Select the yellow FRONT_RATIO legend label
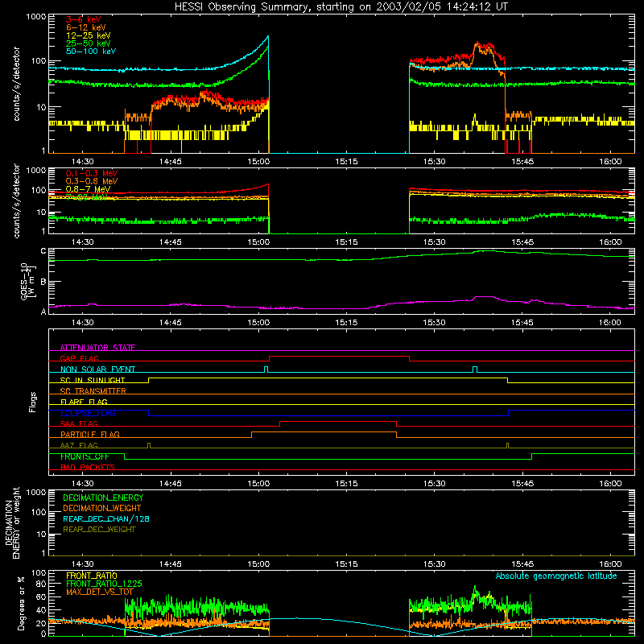The image size is (644, 644). (x=92, y=576)
